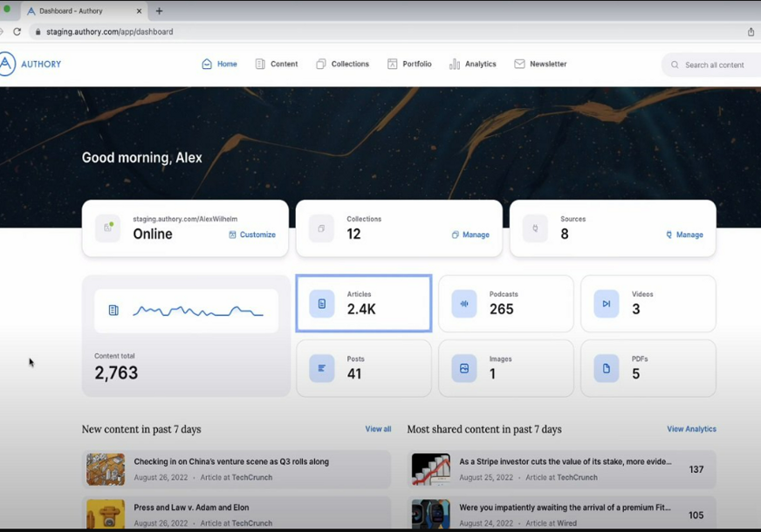Screen dimensions: 761x532
Task: Click the Authory logo icon
Action: tap(7, 64)
